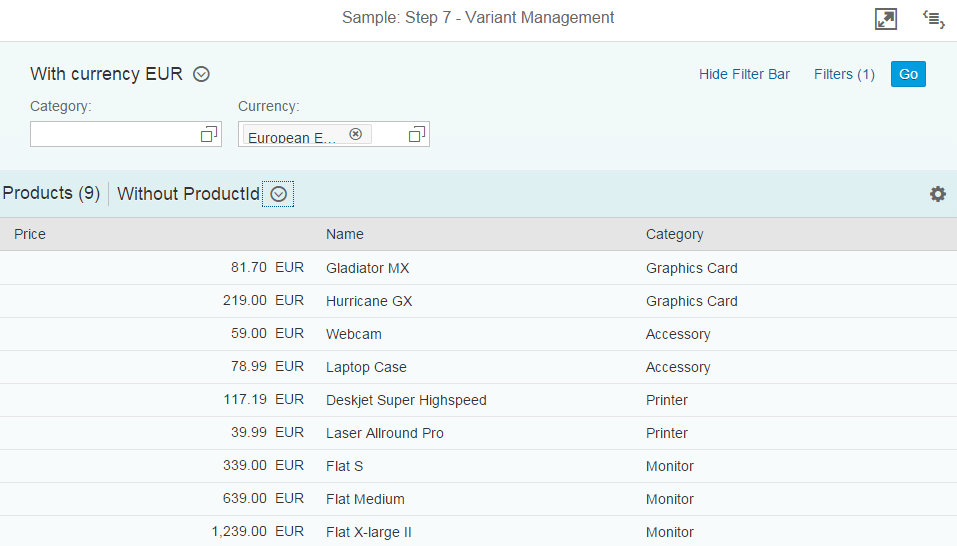Open value help icon in Category field

click(x=209, y=134)
